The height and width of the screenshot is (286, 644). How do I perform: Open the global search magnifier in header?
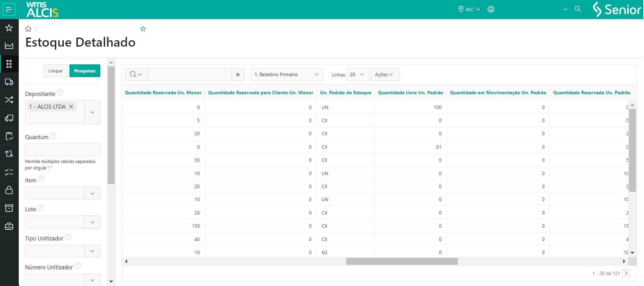pos(578,9)
